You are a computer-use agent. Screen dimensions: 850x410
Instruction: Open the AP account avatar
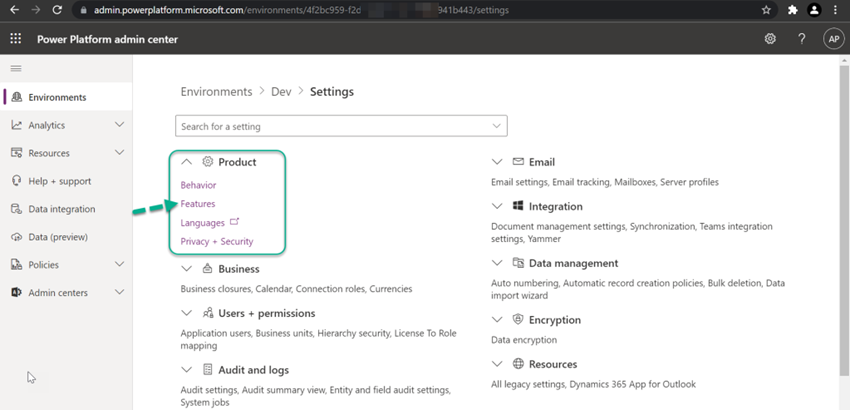[x=834, y=39]
